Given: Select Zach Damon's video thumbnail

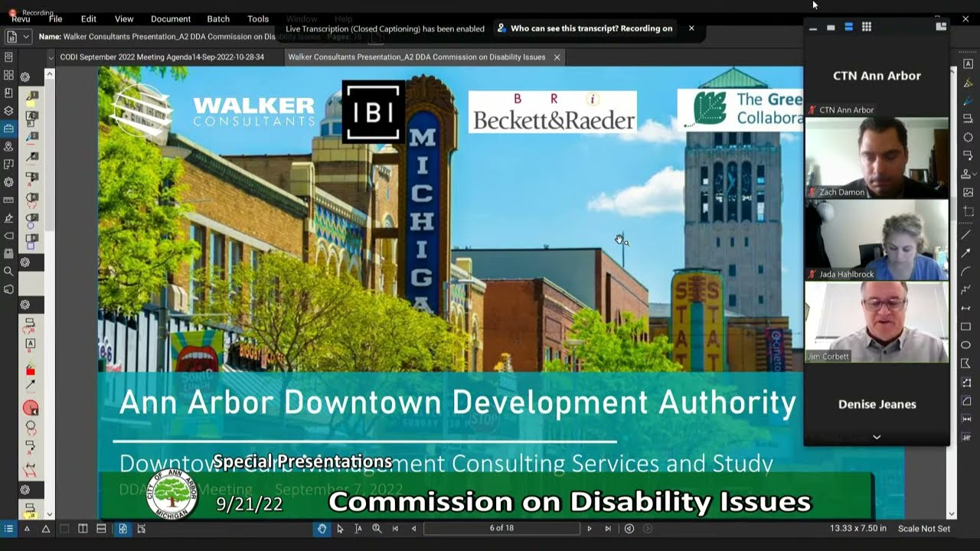Looking at the screenshot, I should pos(877,158).
